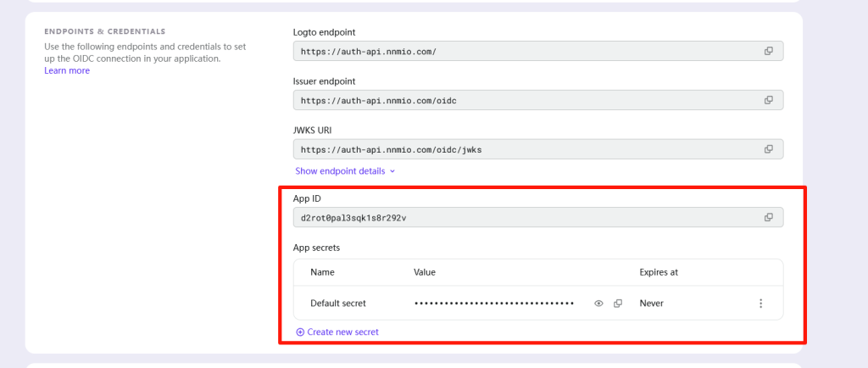Image resolution: width=868 pixels, height=368 pixels.
Task: Click the Value column header
Action: pyautogui.click(x=425, y=273)
